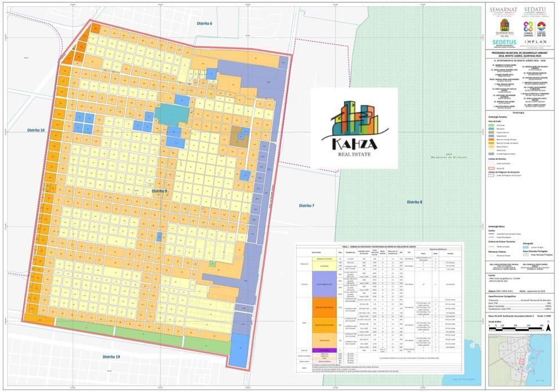Click the dark orange swatch in the zoning table
The height and width of the screenshot is (392, 558).
pos(324,308)
